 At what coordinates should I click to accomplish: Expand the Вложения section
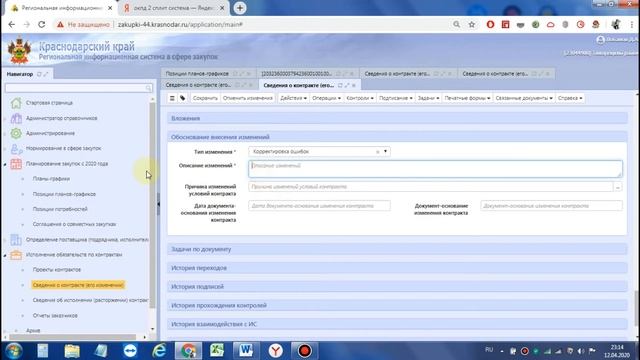397,118
